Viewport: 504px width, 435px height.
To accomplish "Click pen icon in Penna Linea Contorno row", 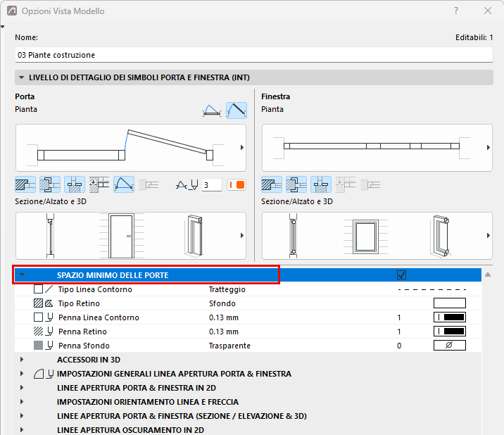I will click(x=49, y=317).
